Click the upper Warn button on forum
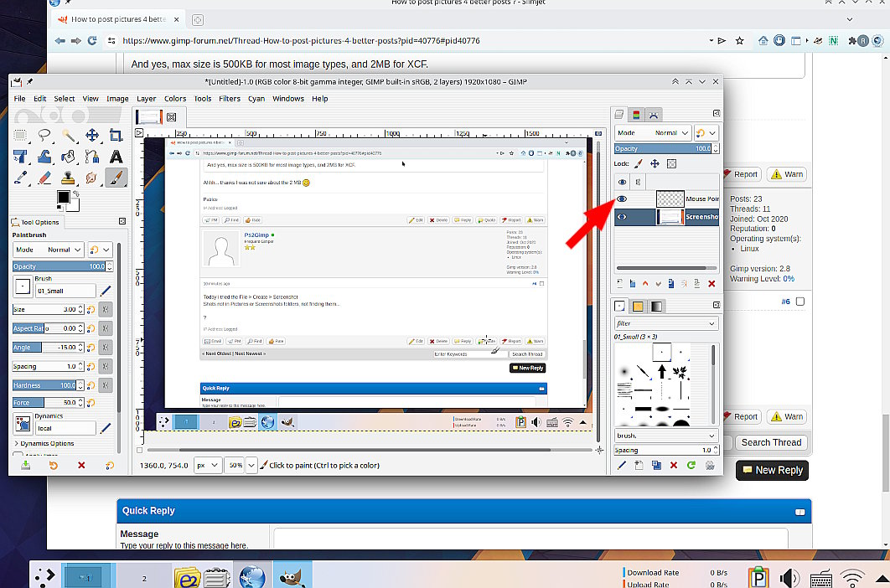Image resolution: width=890 pixels, height=588 pixels. coord(787,174)
